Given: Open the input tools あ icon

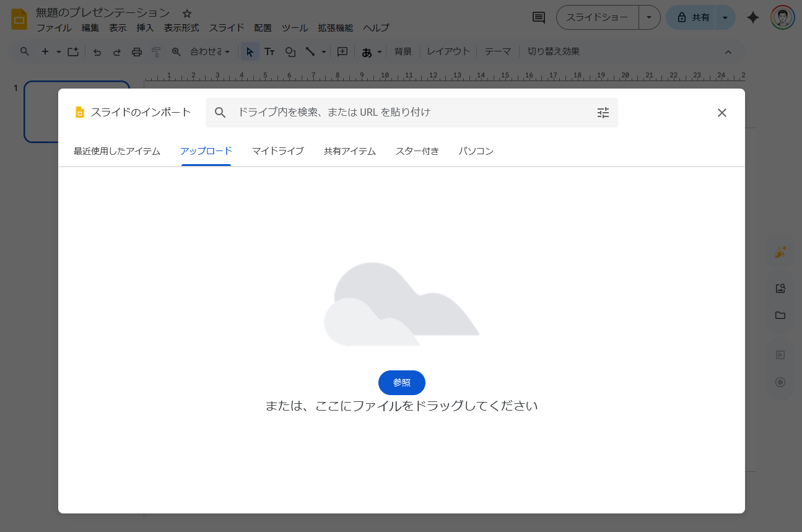Looking at the screenshot, I should point(367,52).
